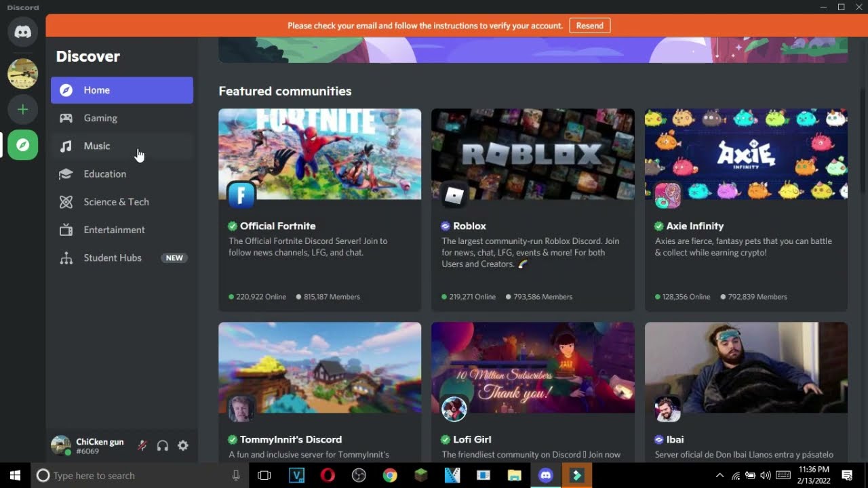Click the hub icon beside Student Hubs
868x488 pixels.
[66, 258]
